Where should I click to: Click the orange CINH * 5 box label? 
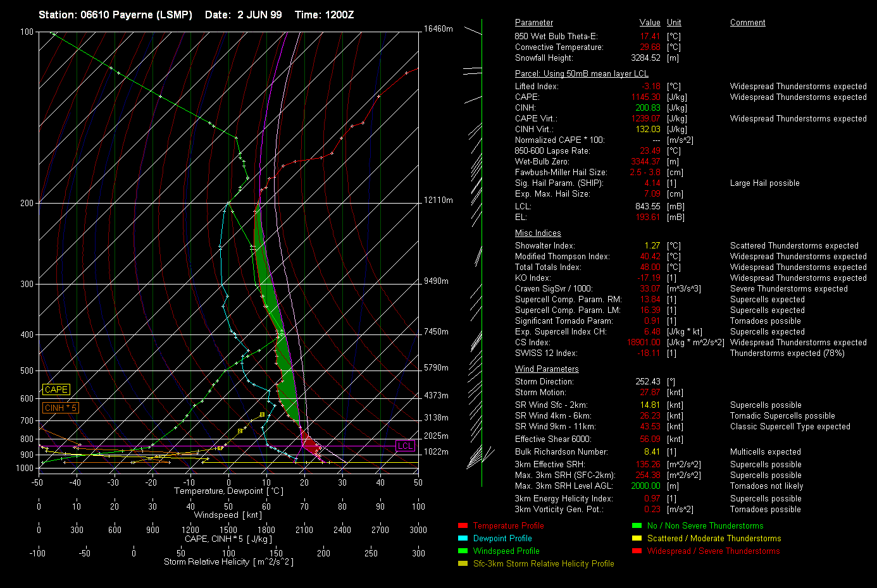(x=60, y=408)
